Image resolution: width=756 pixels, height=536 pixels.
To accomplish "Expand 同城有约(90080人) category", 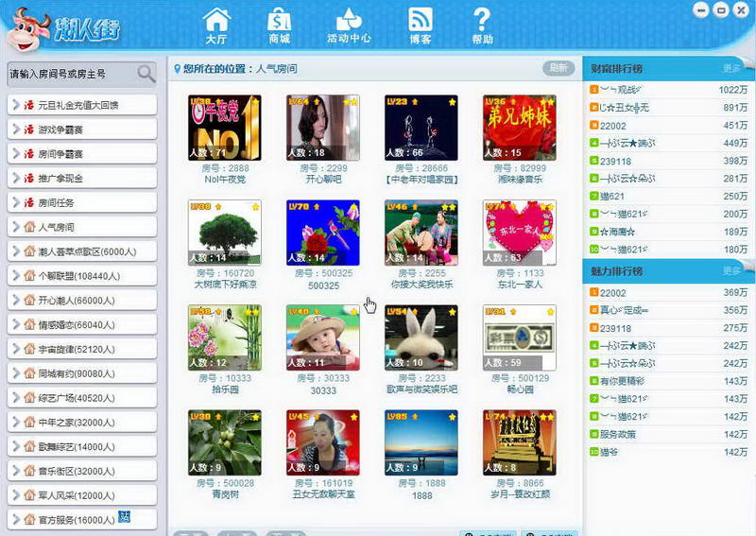I will point(82,373).
